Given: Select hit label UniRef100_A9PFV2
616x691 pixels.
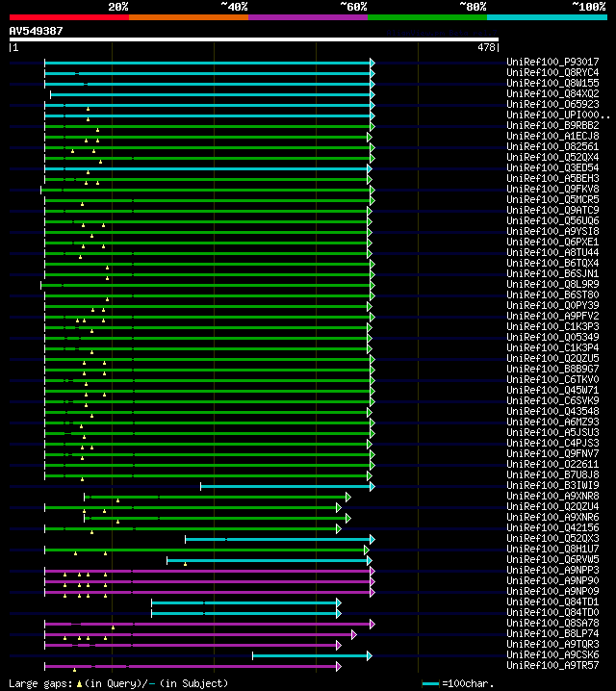Looking at the screenshot, I should pyautogui.click(x=552, y=316).
